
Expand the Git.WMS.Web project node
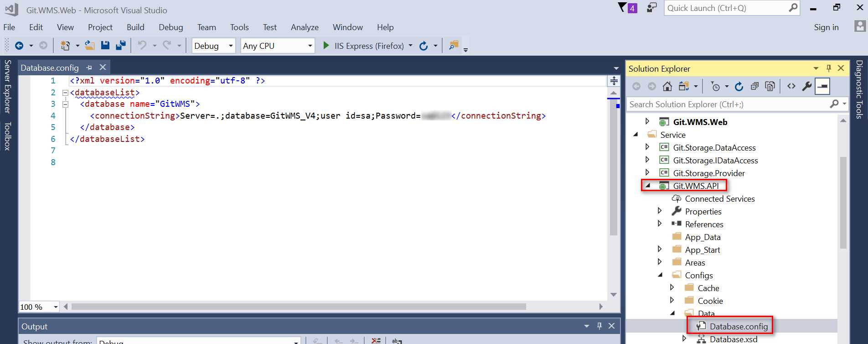(x=647, y=121)
